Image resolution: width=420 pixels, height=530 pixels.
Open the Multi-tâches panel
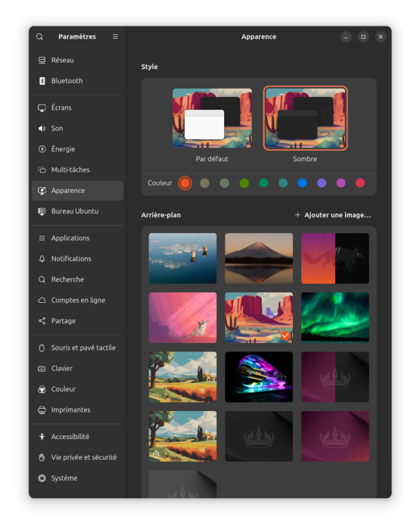77,170
